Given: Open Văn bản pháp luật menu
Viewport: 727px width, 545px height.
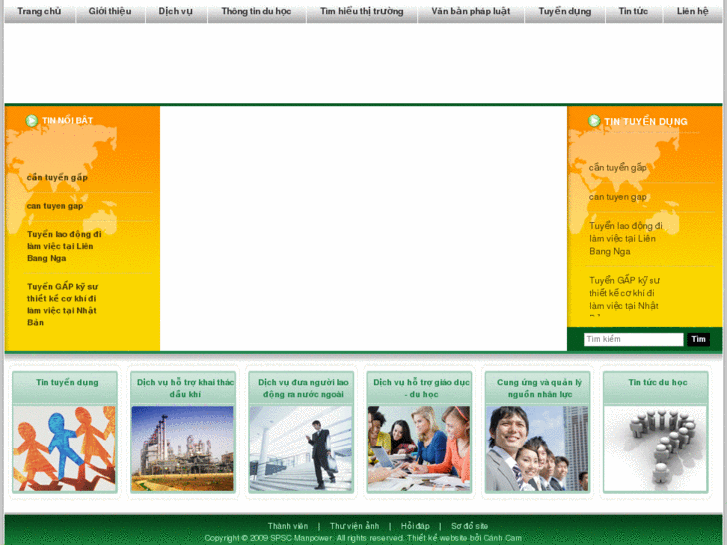Looking at the screenshot, I should click(471, 11).
